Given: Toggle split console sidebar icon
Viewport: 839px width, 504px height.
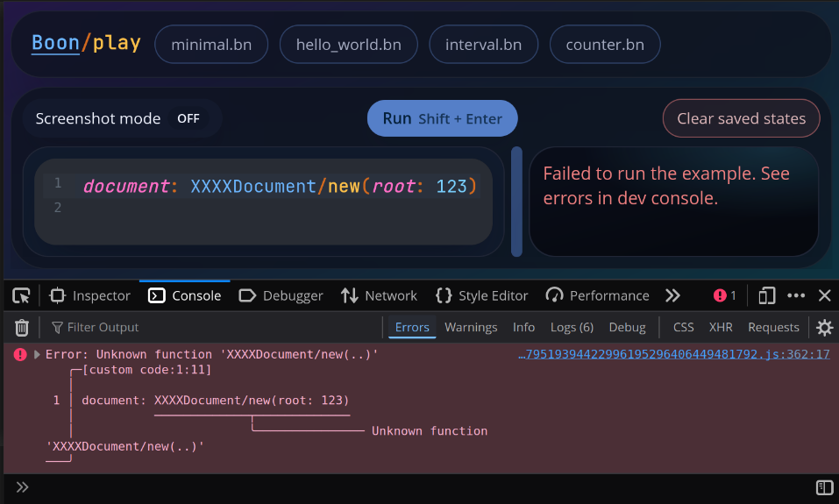Looking at the screenshot, I should (824, 487).
